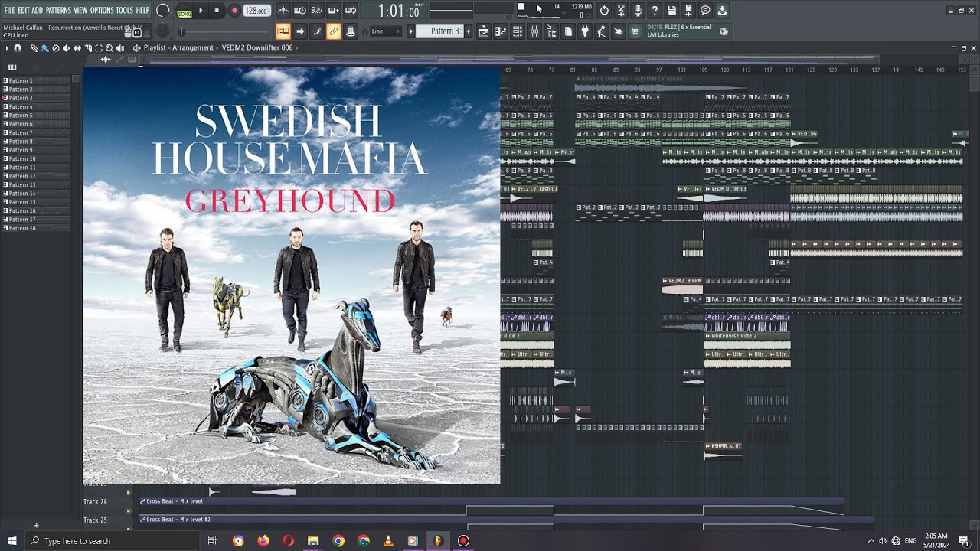Select the Playback speaker tool
980x551 pixels.
(120, 47)
